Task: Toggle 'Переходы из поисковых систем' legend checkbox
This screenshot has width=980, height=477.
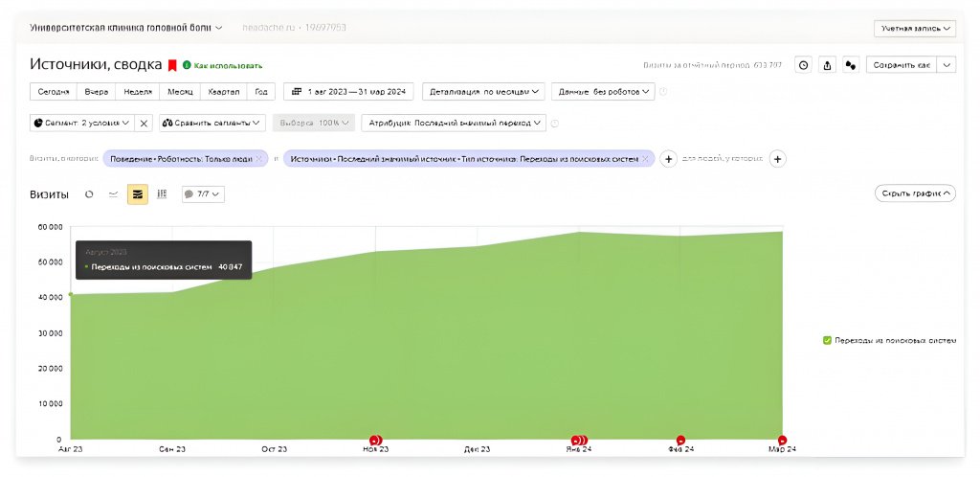Action: coord(828,340)
